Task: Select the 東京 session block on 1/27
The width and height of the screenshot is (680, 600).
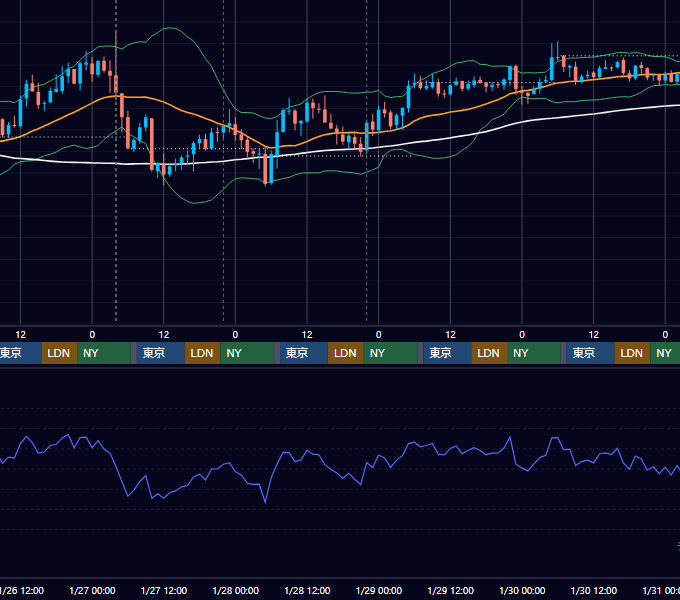Action: (x=160, y=353)
